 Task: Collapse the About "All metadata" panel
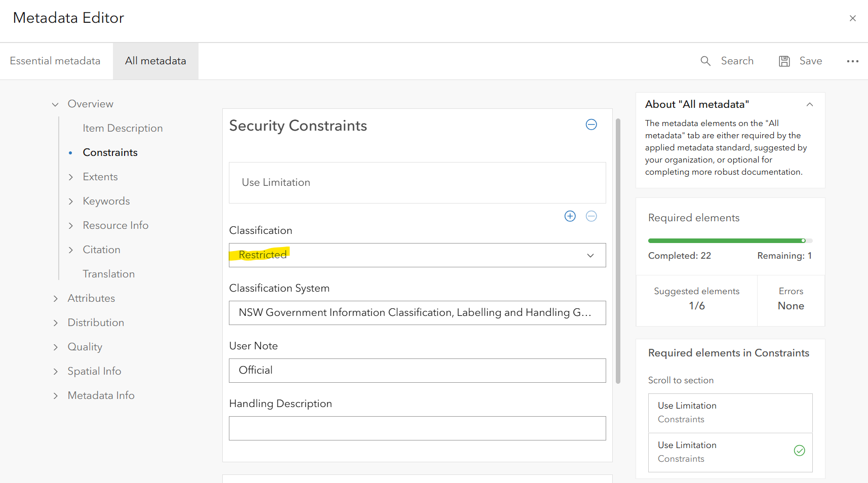[x=810, y=104]
